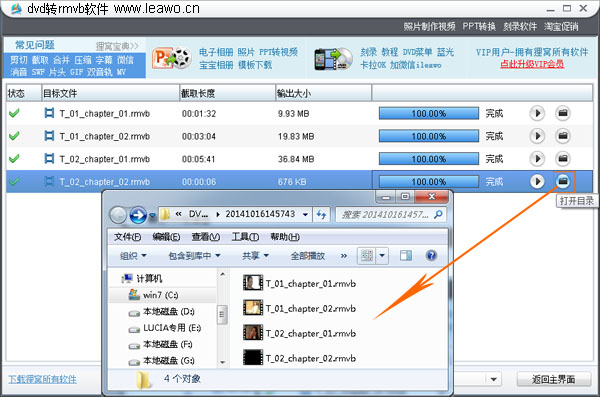Click the PowerPoint-to-video banner icon
600x397 pixels.
click(172, 58)
